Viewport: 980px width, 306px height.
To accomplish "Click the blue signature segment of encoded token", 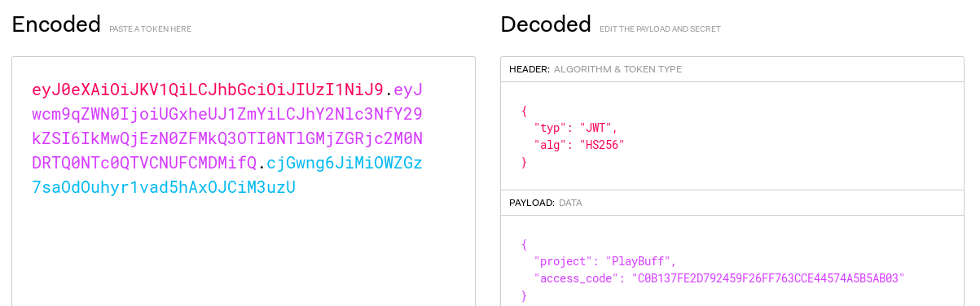I will click(227, 175).
